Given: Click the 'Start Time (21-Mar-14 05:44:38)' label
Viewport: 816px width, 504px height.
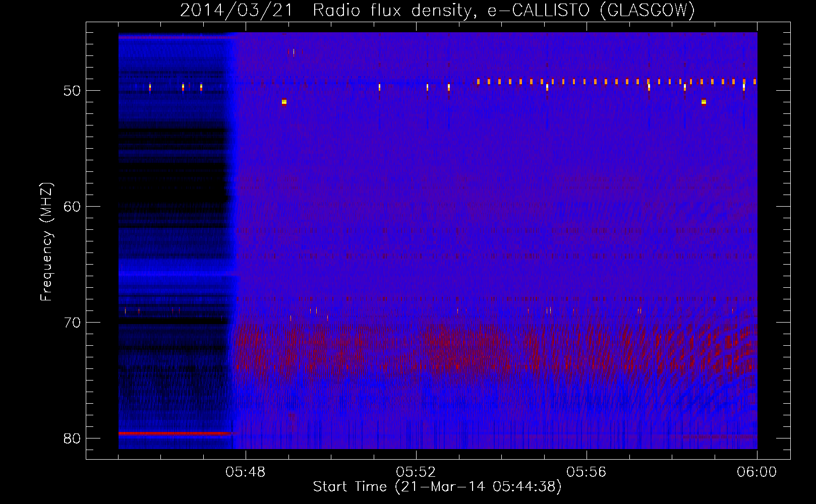Looking at the screenshot, I should click(437, 487).
